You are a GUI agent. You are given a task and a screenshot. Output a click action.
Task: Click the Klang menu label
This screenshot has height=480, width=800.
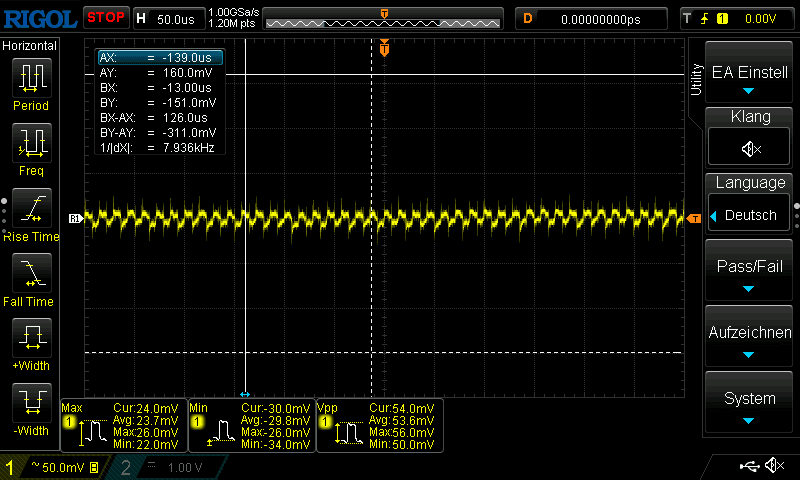click(750, 116)
